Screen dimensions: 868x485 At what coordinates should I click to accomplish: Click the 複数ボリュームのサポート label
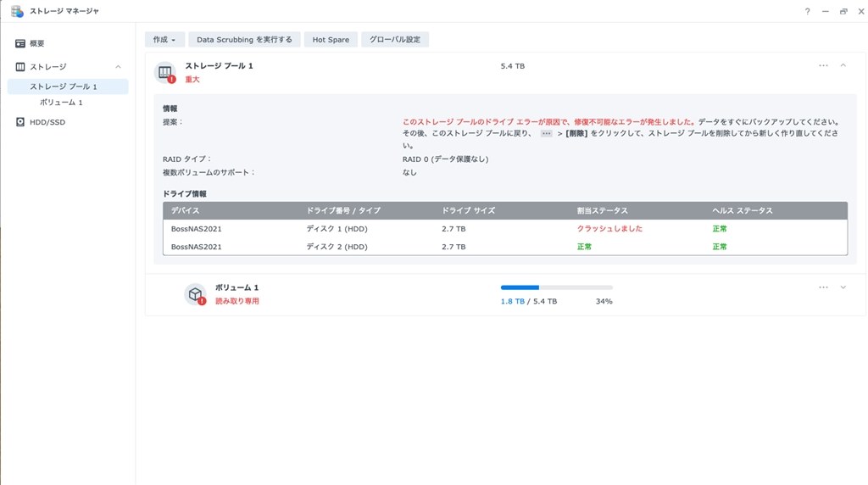coord(209,172)
